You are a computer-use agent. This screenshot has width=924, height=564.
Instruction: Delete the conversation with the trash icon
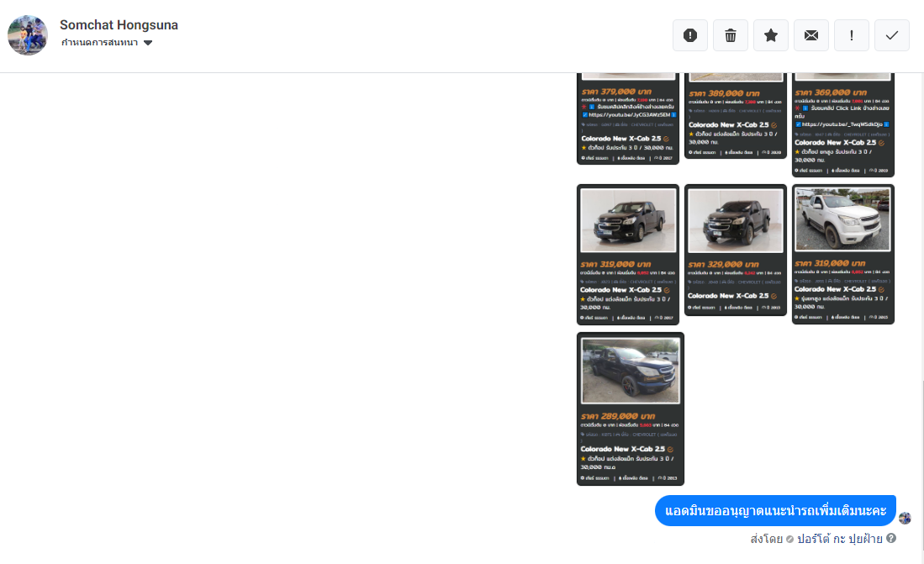730,35
